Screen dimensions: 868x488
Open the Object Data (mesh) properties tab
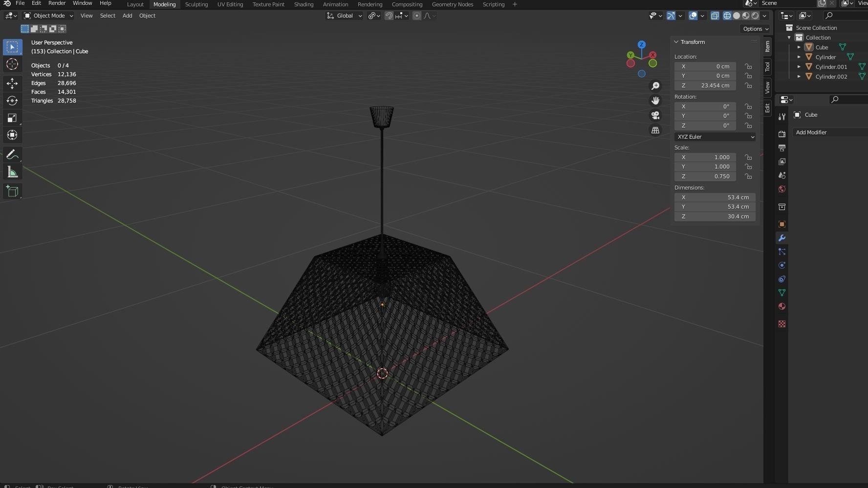coord(782,293)
